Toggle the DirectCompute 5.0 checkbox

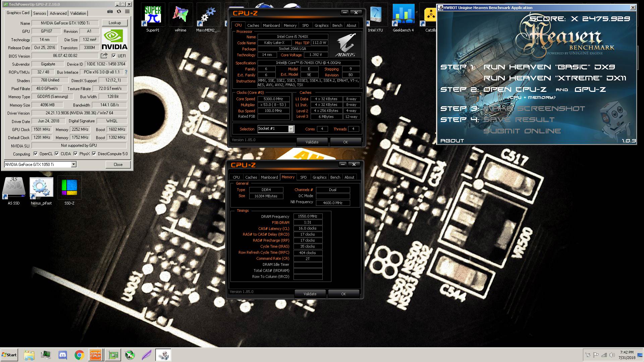[94, 154]
